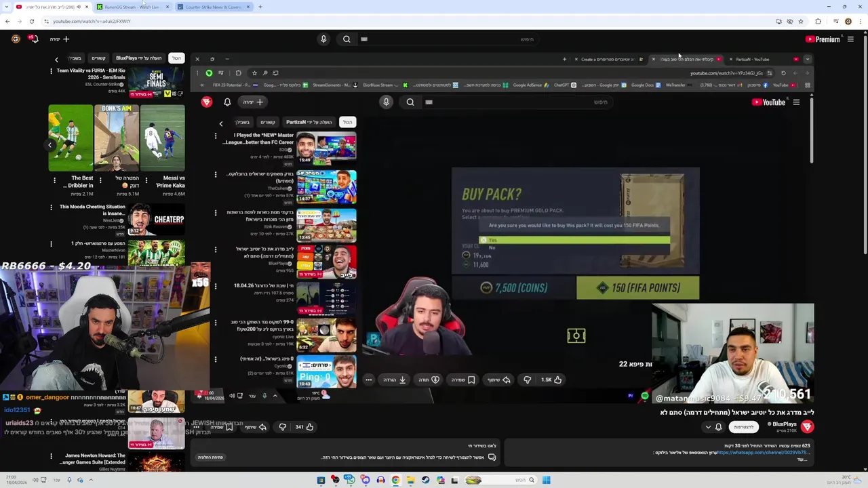Select the BluxPlays uploads filter chip

coord(138,58)
